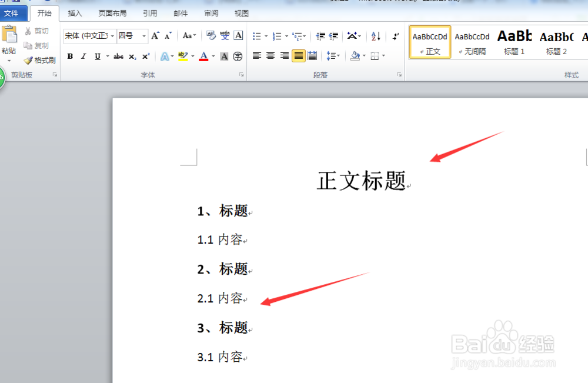Apply the 标题 1 style

click(x=513, y=42)
